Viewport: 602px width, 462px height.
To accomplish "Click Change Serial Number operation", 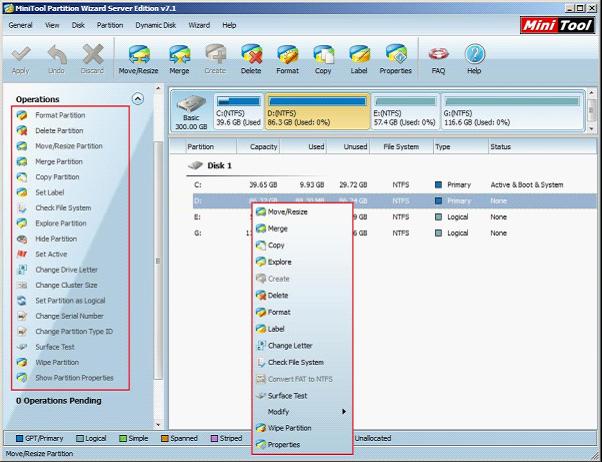I will 69,316.
